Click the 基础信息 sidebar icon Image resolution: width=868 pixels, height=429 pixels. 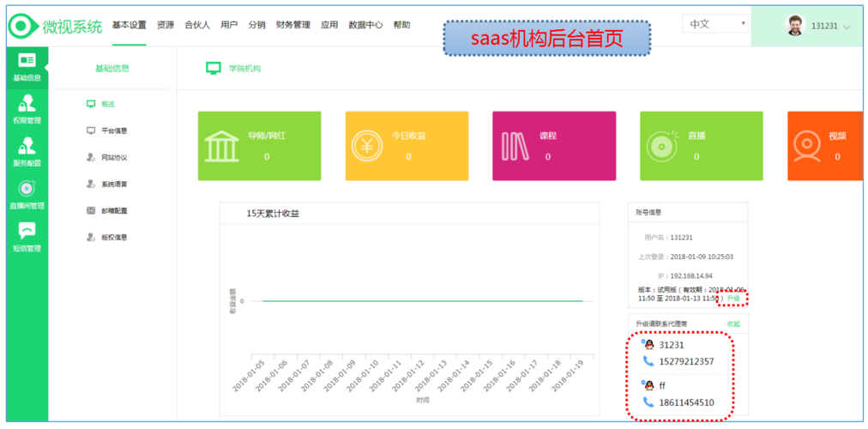pyautogui.click(x=27, y=62)
